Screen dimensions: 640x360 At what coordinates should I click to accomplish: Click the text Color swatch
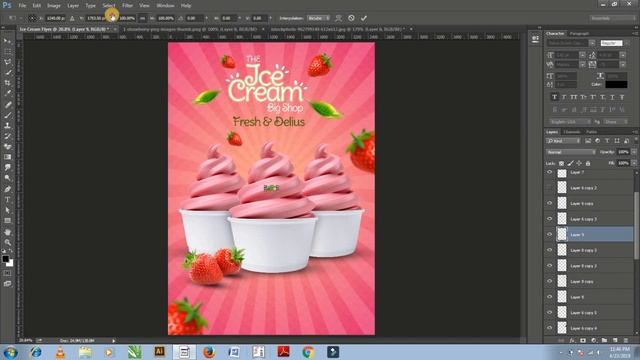[616, 84]
